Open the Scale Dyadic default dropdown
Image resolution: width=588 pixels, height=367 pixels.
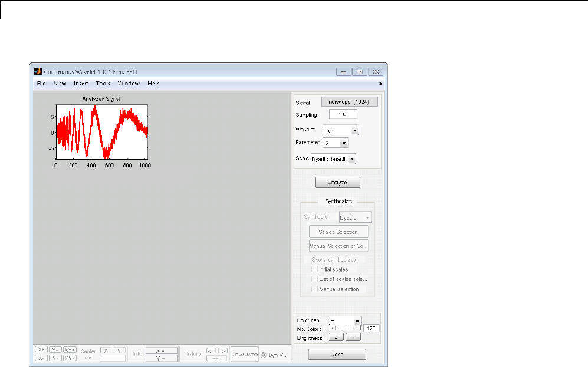(333, 159)
